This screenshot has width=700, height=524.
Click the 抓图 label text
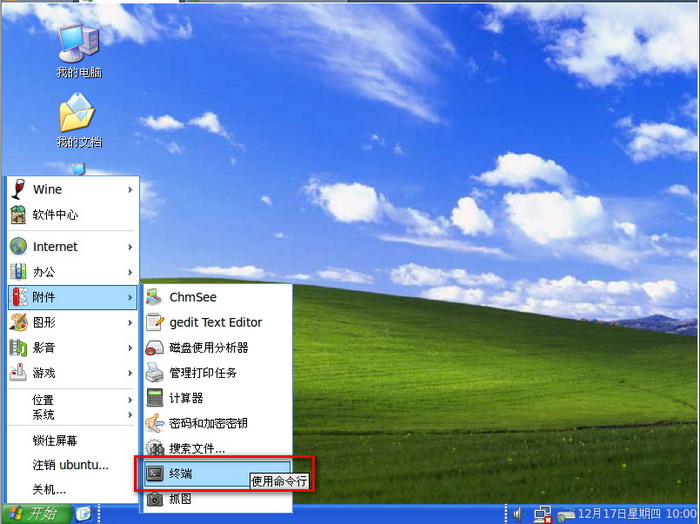coord(180,499)
